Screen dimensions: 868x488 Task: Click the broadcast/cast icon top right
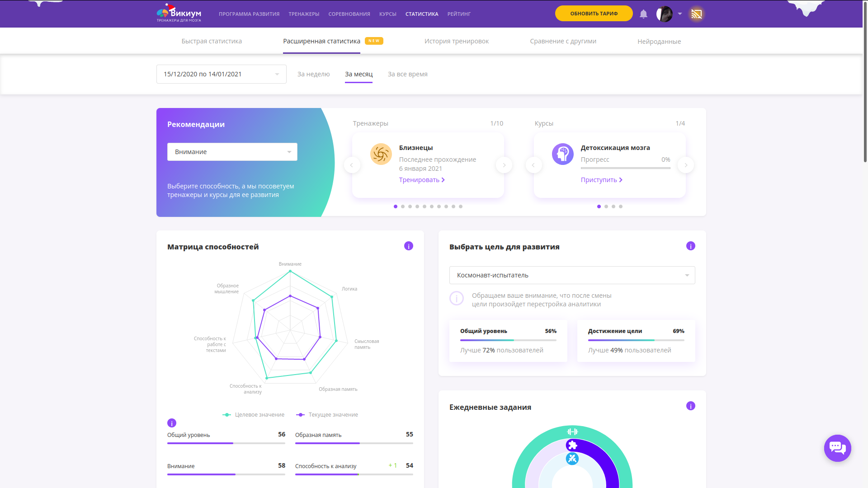coord(696,13)
